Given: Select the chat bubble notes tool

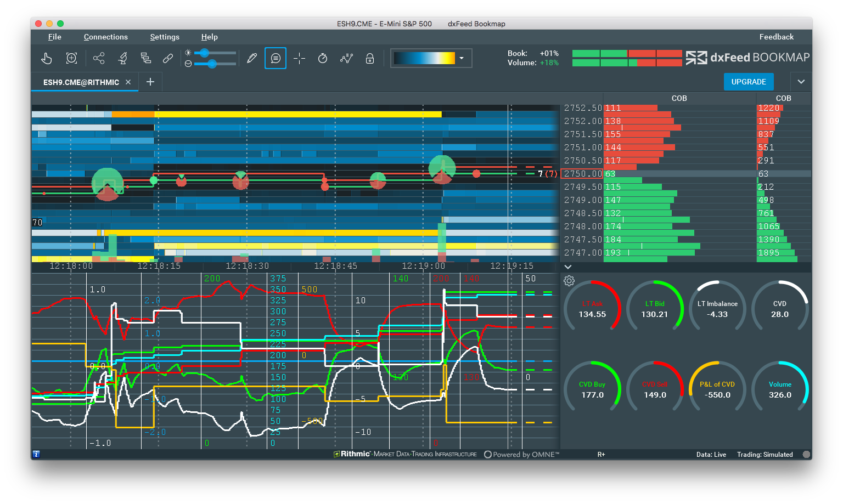Looking at the screenshot, I should coord(275,58).
